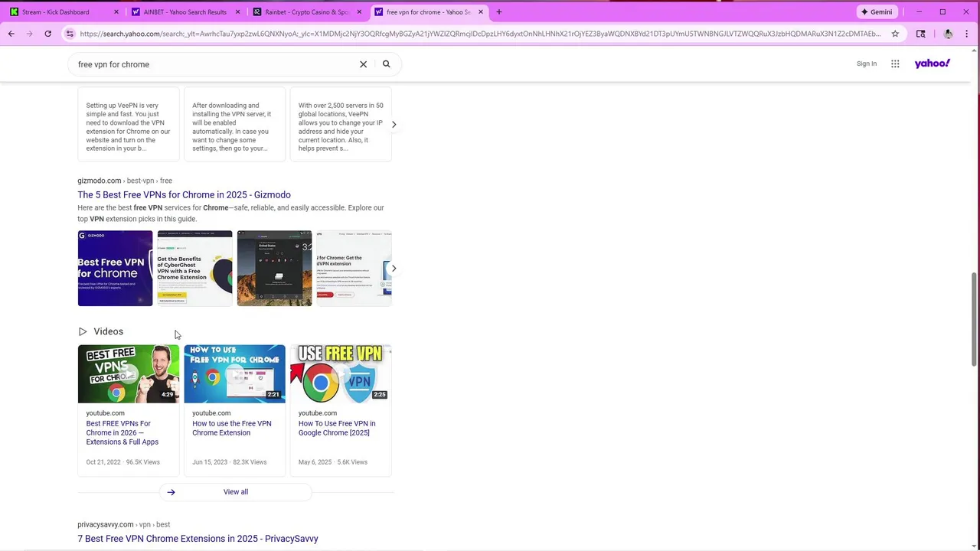
Task: Go to Yahoo home via logo
Action: tap(933, 64)
